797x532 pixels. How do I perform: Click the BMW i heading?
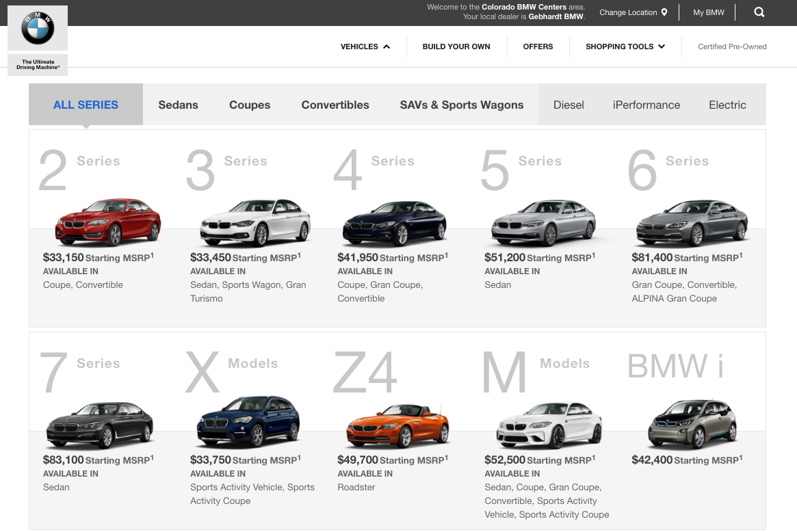coord(675,366)
